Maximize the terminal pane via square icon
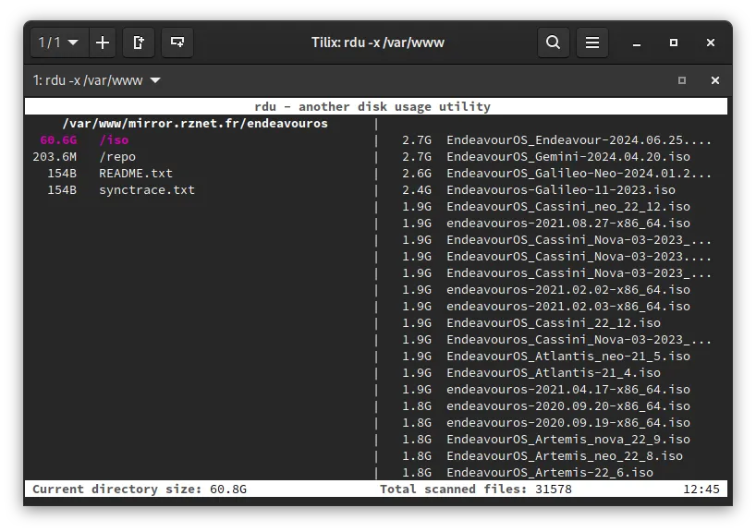Screen dimensions: 756x532 682,80
